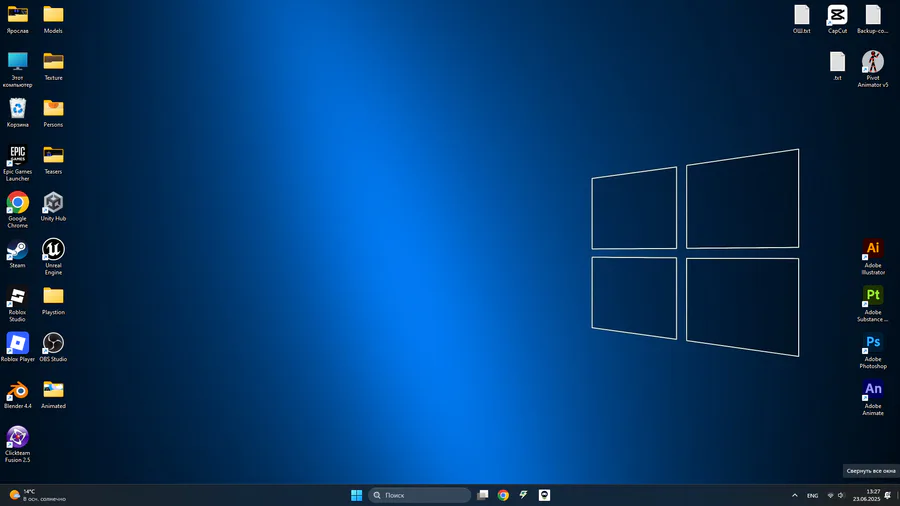Open the Teasers folder
The image size is (900, 506).
click(53, 160)
